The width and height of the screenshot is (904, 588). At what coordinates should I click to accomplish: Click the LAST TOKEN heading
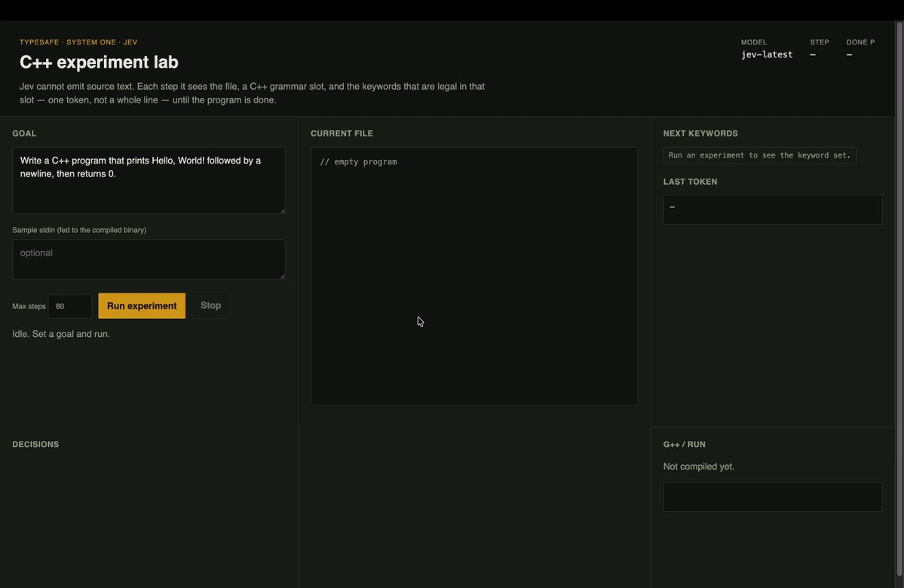(x=690, y=182)
